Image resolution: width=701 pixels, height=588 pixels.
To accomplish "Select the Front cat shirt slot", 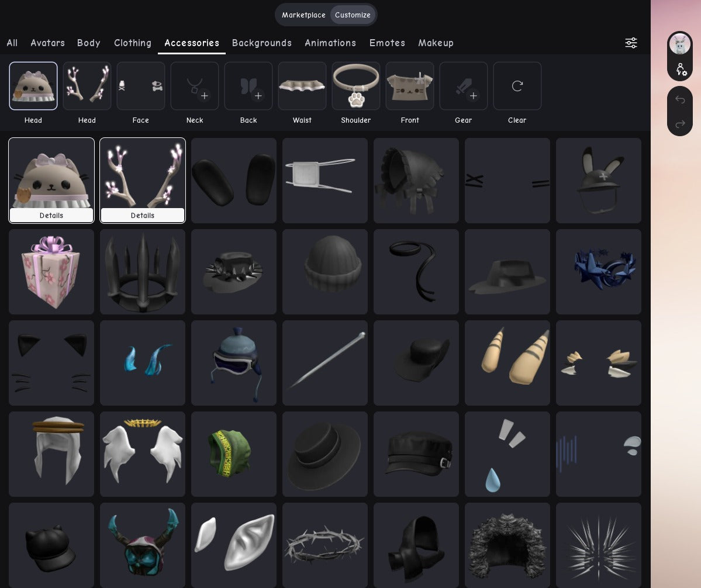I will [409, 86].
